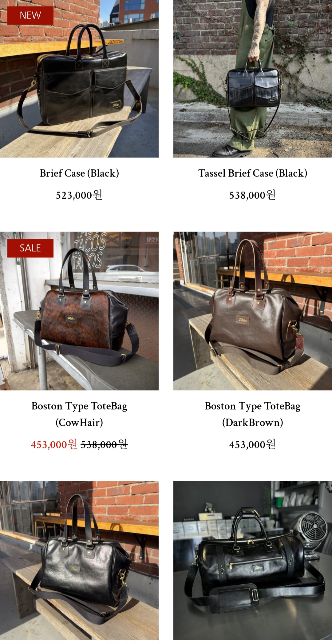
Task: Click the NEW badge on the briefcase
Action: coord(30,15)
